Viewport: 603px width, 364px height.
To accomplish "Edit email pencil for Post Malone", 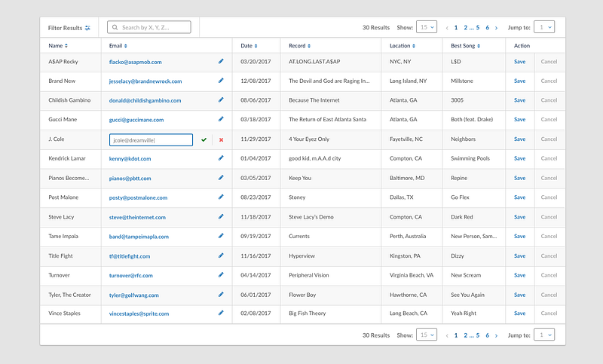I will pyautogui.click(x=221, y=197).
